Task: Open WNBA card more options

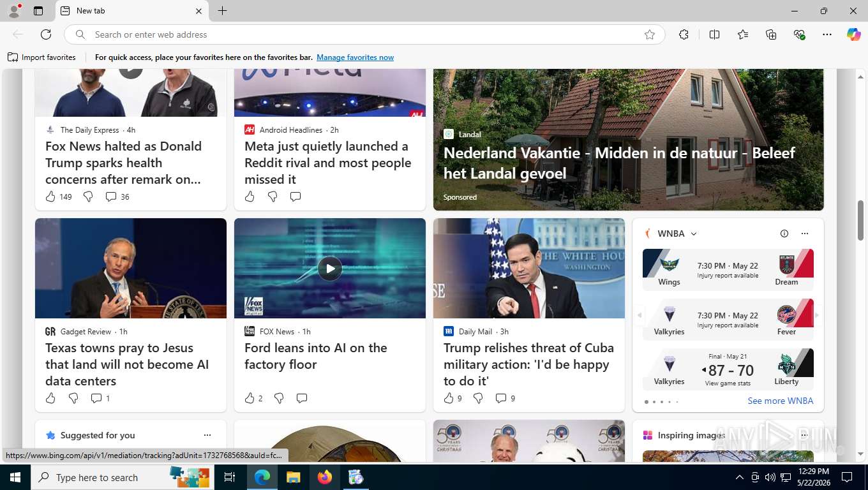Action: 805,234
